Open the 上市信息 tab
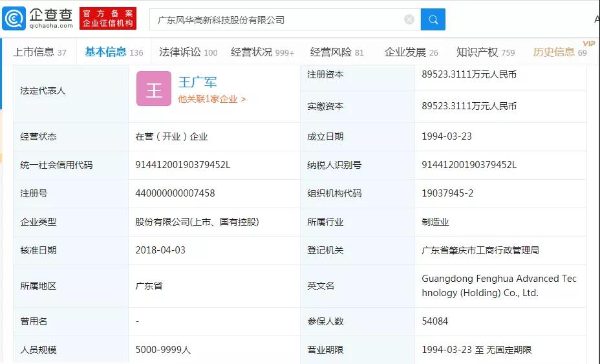The image size is (600, 364). coord(39,52)
